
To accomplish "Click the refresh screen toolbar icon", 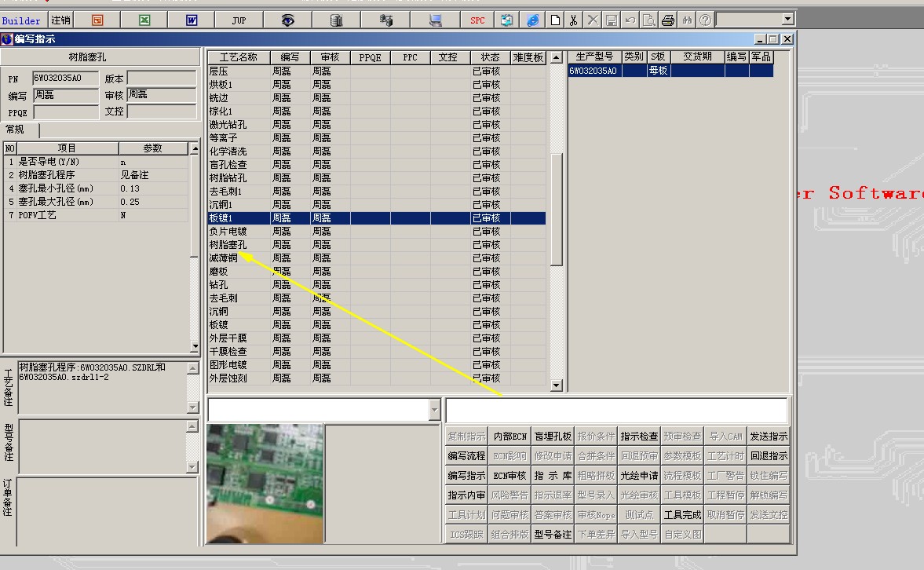I will [x=506, y=20].
